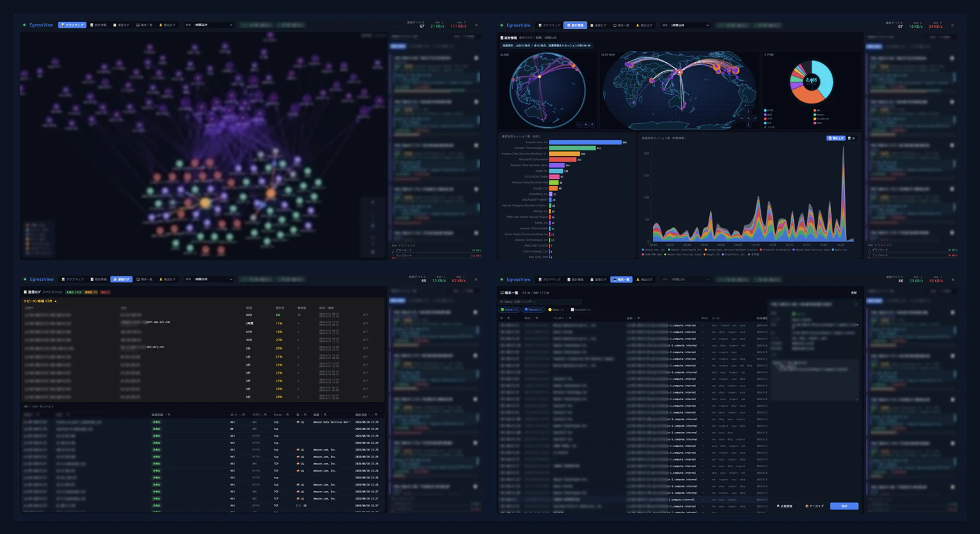Image resolution: width=980 pixels, height=534 pixels.
Task: Open 期間 dropdown in communication log pane
Action: pos(209,280)
